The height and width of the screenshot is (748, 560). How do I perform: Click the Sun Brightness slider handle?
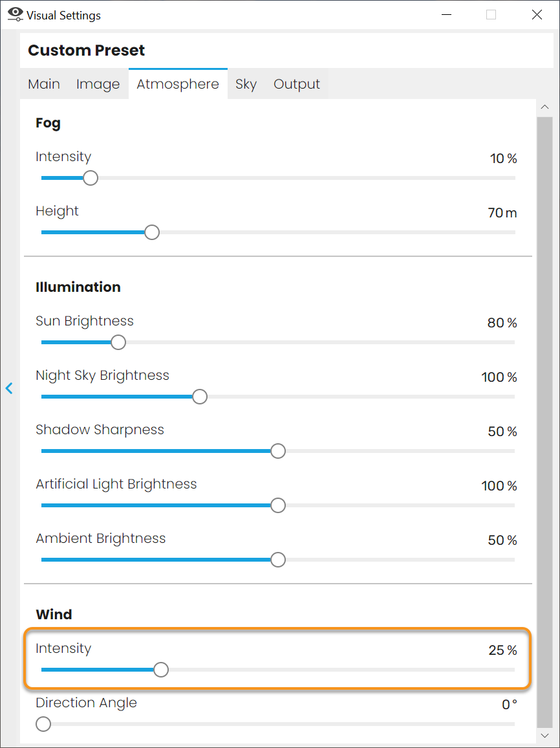click(118, 342)
